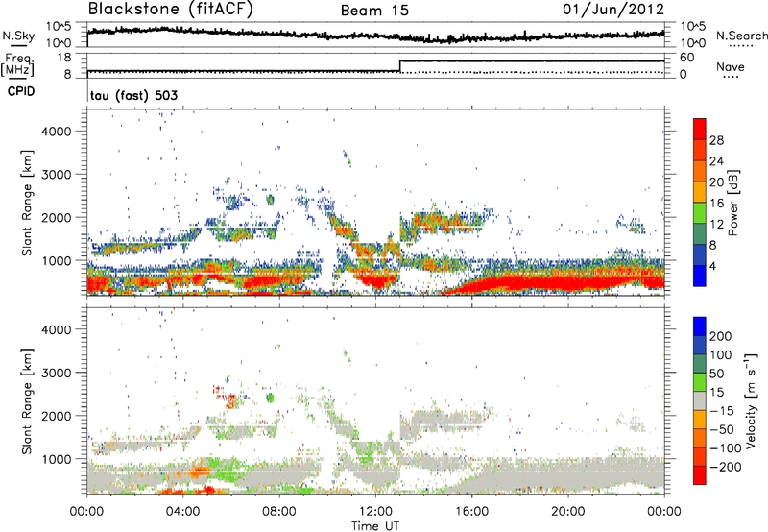Click the '200' velocity colorbar value
The width and height of the screenshot is (768, 532).
[x=721, y=336]
